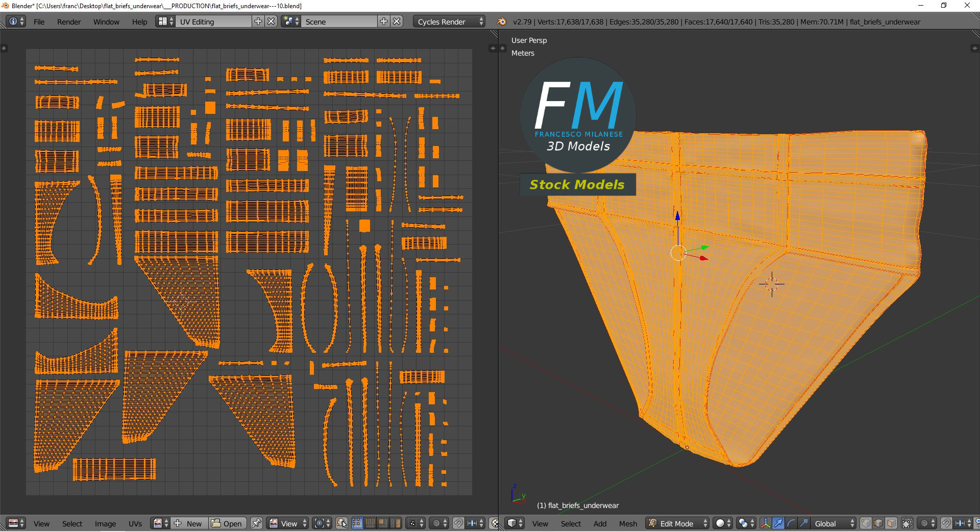
Task: Open the Global transform orientation dropdown
Action: 834,523
